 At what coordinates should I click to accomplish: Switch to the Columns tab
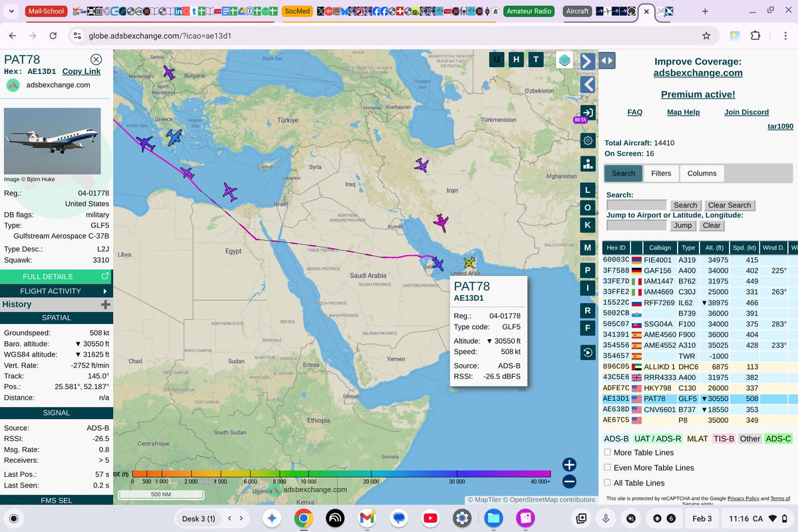pos(702,174)
